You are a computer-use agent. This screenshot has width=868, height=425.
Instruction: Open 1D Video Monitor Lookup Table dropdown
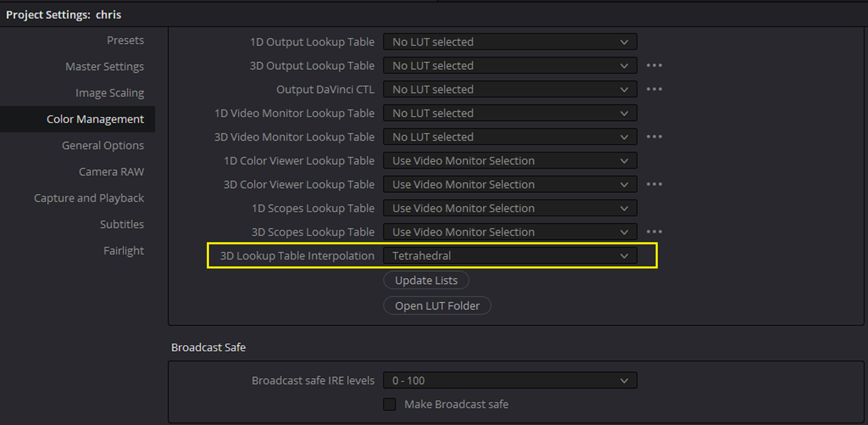pos(510,113)
